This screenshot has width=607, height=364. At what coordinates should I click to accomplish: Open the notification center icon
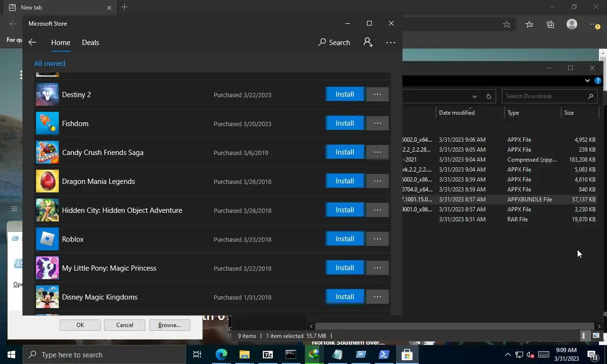[593, 355]
